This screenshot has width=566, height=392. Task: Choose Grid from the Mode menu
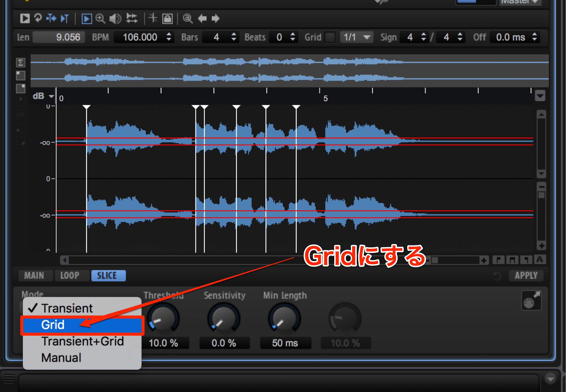click(82, 325)
